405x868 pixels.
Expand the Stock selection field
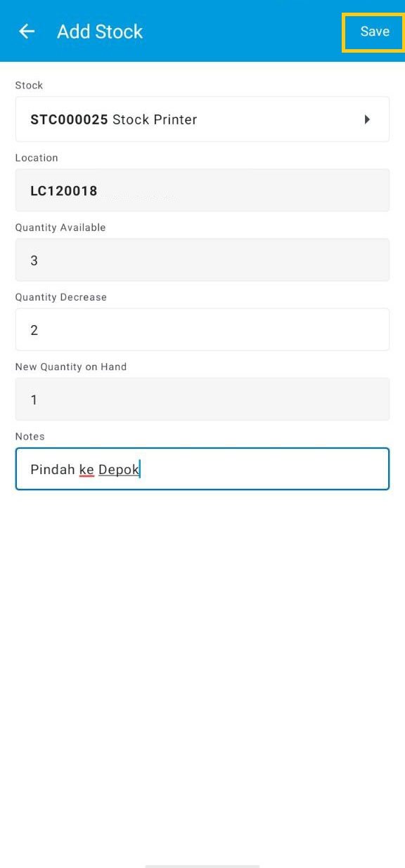(x=202, y=119)
